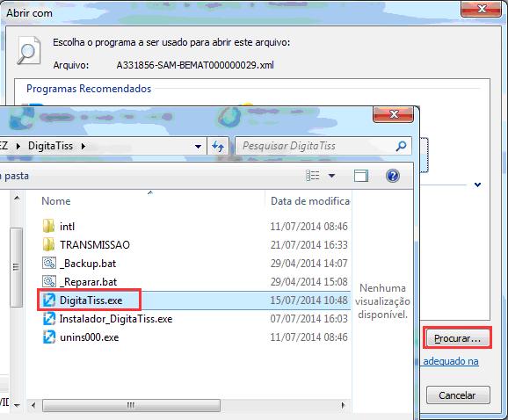Expand the blue chevron in Abrir com
508x420 pixels.
pos(477,185)
